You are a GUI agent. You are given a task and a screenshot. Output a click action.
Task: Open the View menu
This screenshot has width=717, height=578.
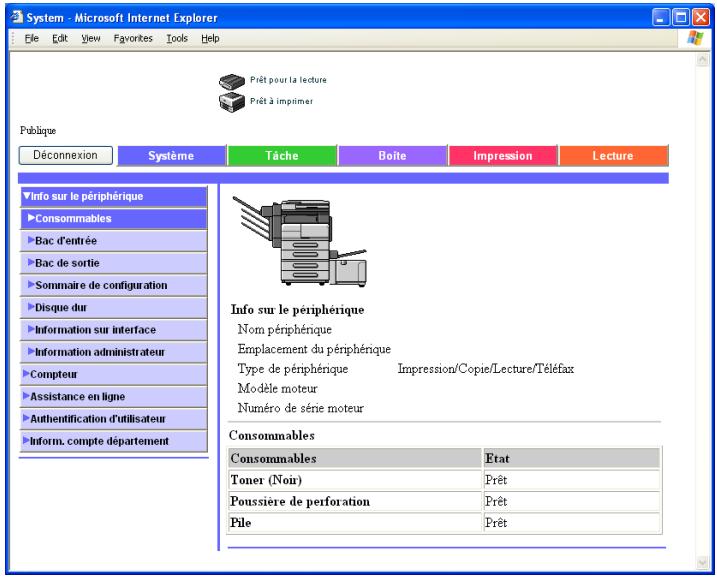[91, 38]
